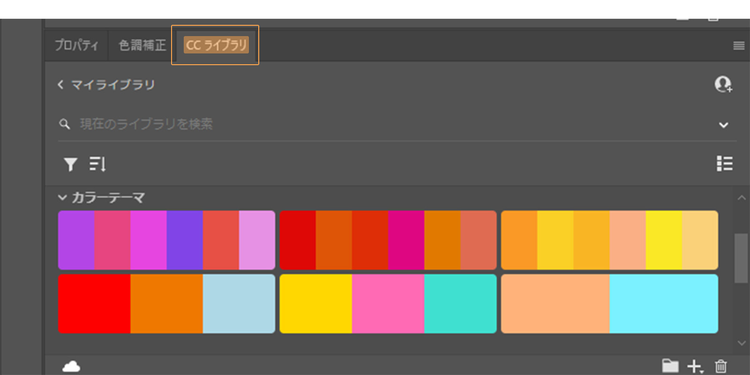Select the light blue swatch next to orange
750x375 pixels.
239,304
